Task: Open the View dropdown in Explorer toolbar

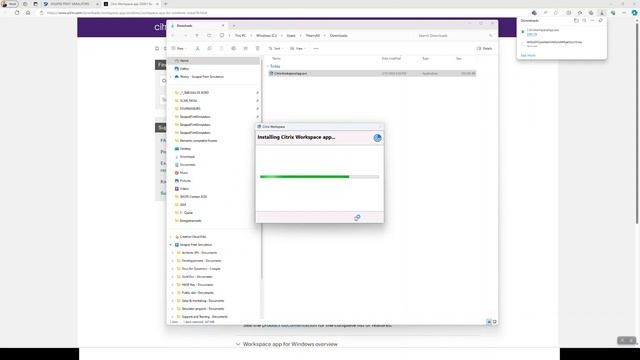Action: pos(298,49)
